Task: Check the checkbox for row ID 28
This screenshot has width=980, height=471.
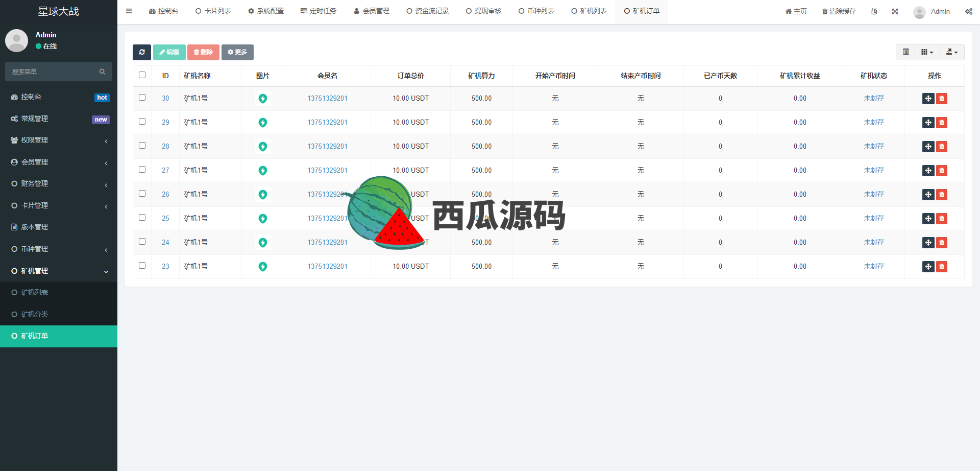Action: (142, 146)
